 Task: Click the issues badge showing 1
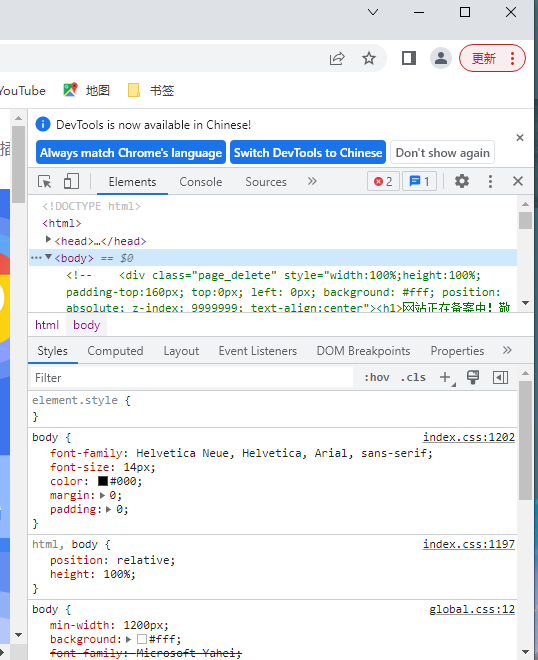419,181
